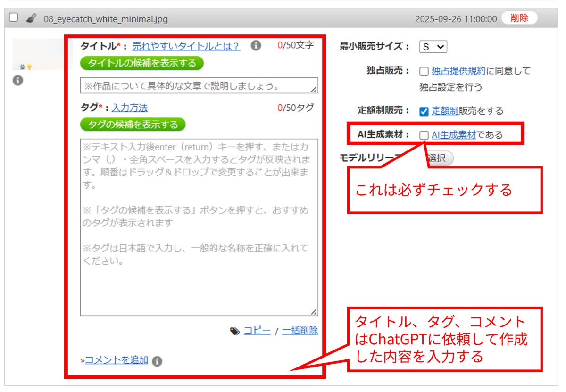This screenshot has width=566, height=392.
Task: Open the 入力方法 link for tags
Action: [x=130, y=108]
